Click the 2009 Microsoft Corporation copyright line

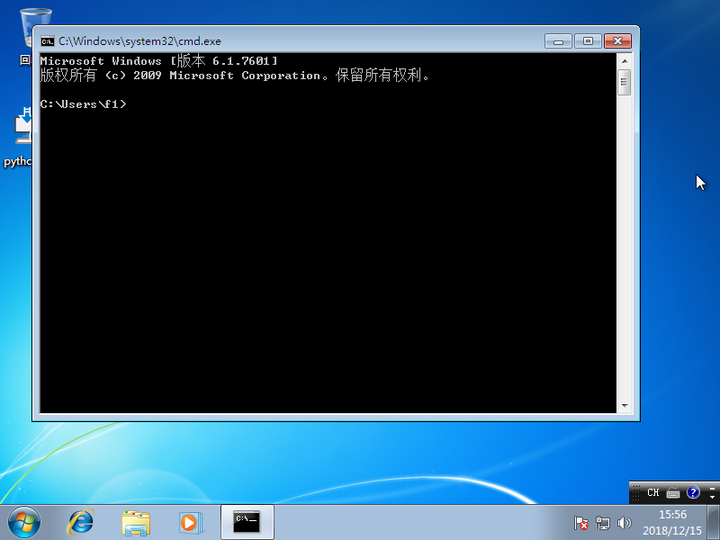pyautogui.click(x=235, y=75)
